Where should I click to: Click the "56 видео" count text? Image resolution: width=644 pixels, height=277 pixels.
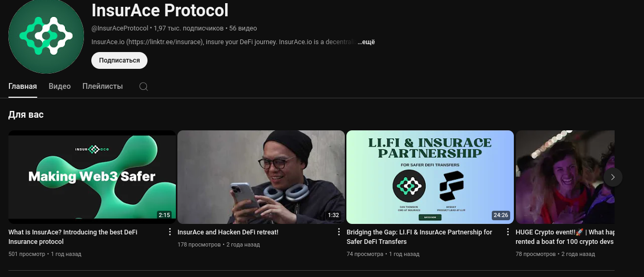[x=243, y=28]
